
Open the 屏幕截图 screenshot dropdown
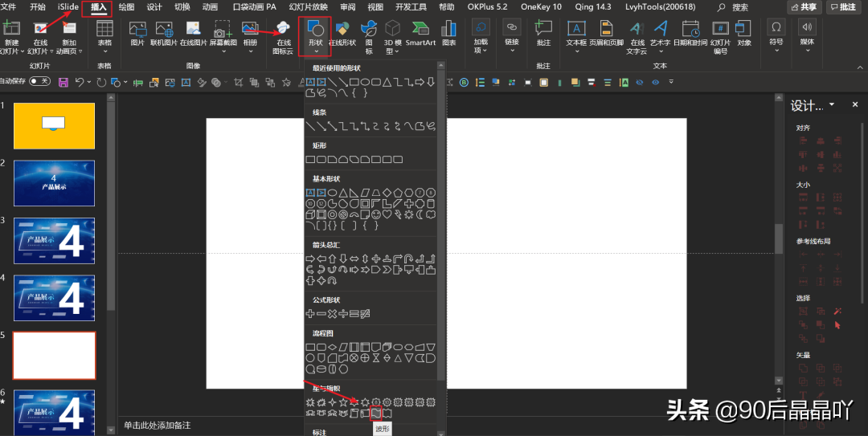tap(223, 36)
